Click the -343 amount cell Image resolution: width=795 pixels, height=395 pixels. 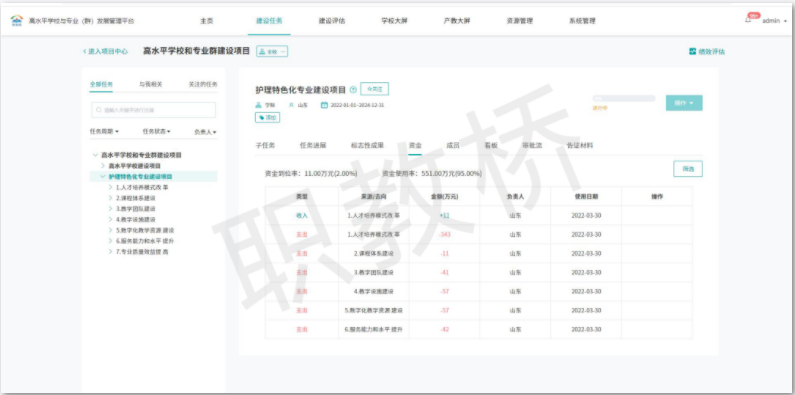pos(445,234)
